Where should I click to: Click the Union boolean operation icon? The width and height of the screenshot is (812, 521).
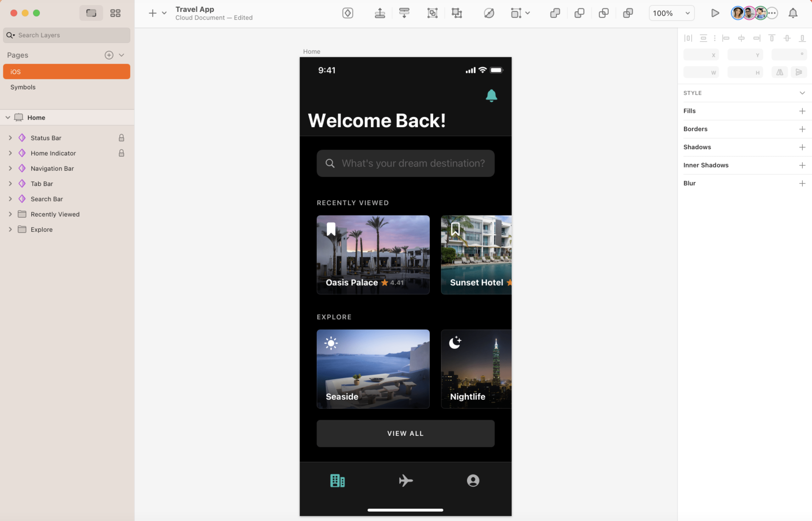click(x=555, y=13)
